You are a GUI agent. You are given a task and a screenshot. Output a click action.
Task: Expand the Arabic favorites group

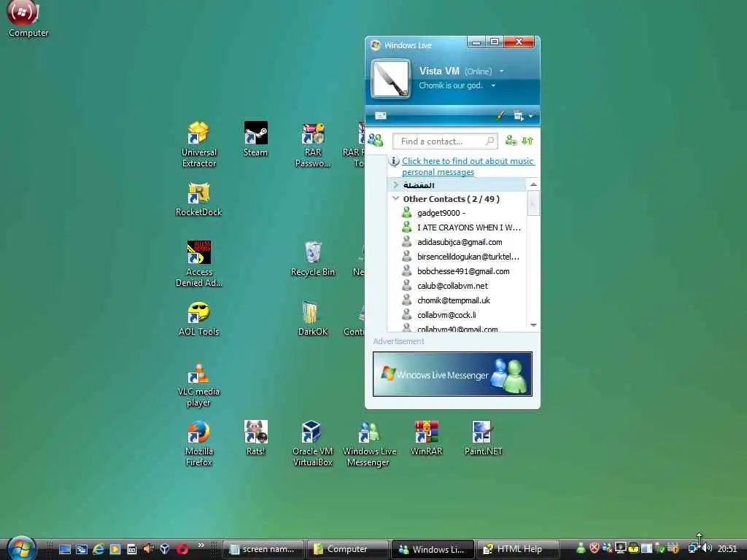pyautogui.click(x=396, y=184)
